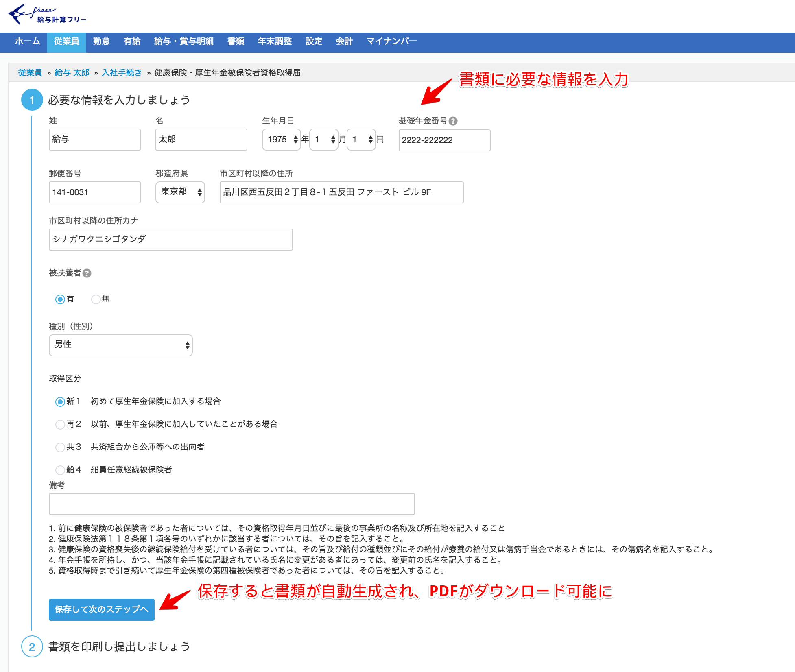Image resolution: width=795 pixels, height=672 pixels.
Task: Select 有 for dependents
Action: pos(60,299)
